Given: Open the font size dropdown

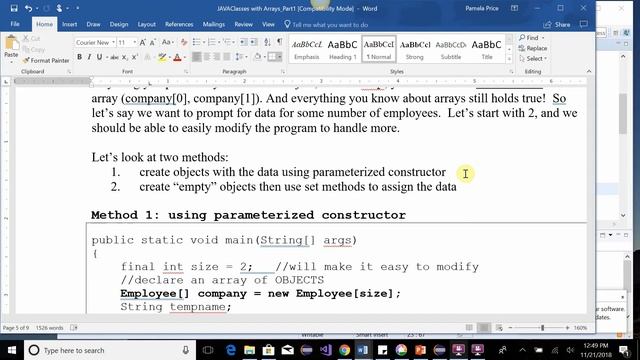Looking at the screenshot, I should 135,42.
